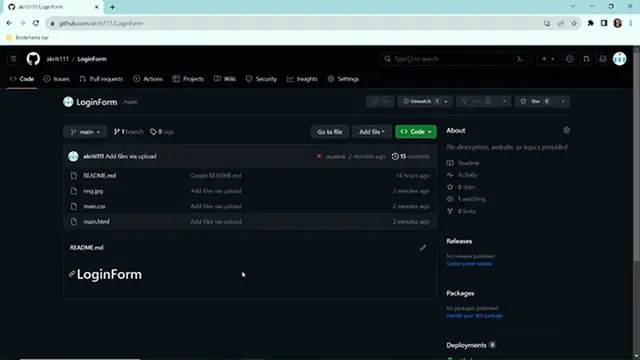Open the green Code dropdown
The height and width of the screenshot is (360, 640).
(416, 132)
